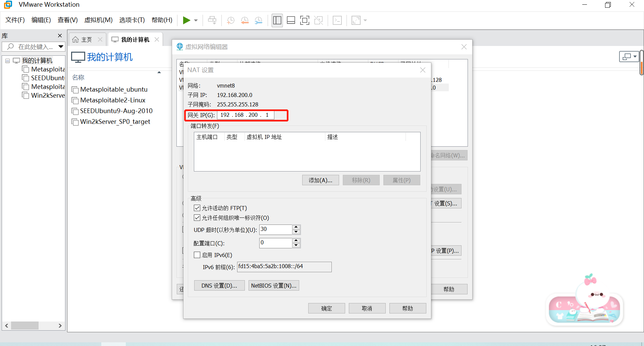Open the 选项卡(T) menu
The width and height of the screenshot is (644, 346).
pyautogui.click(x=132, y=20)
